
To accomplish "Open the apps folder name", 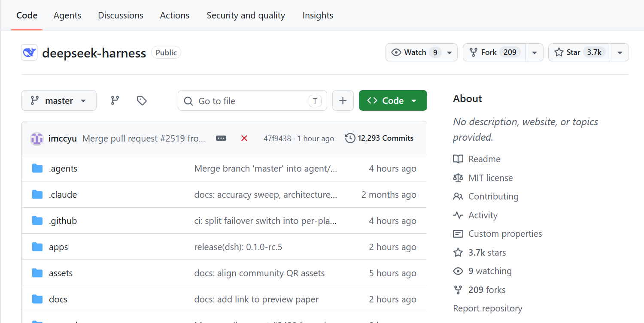I will (58, 247).
